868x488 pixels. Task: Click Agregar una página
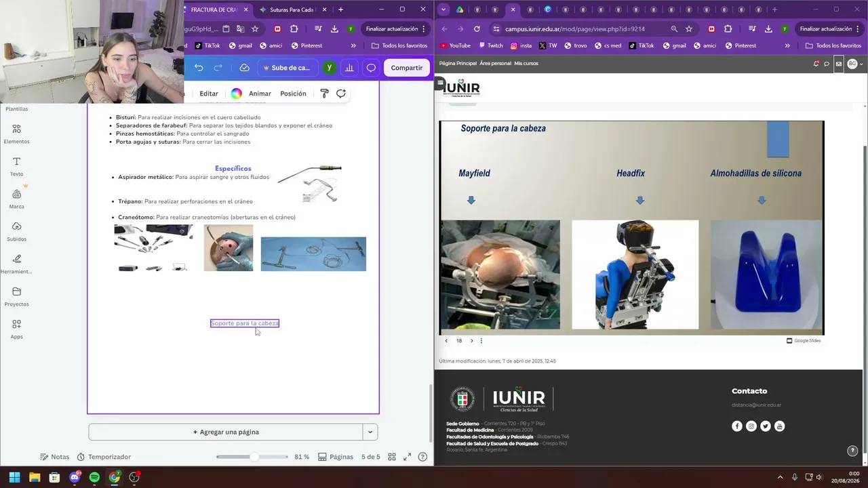(x=226, y=432)
